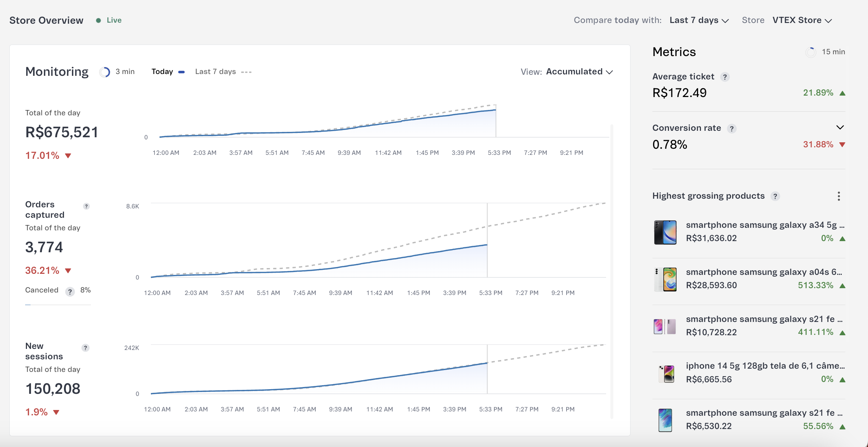Click the Average ticket help icon
The height and width of the screenshot is (447, 868).
click(725, 77)
